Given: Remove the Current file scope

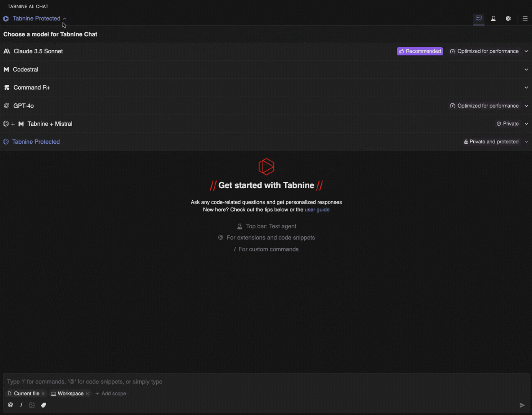Looking at the screenshot, I should click(x=43, y=393).
